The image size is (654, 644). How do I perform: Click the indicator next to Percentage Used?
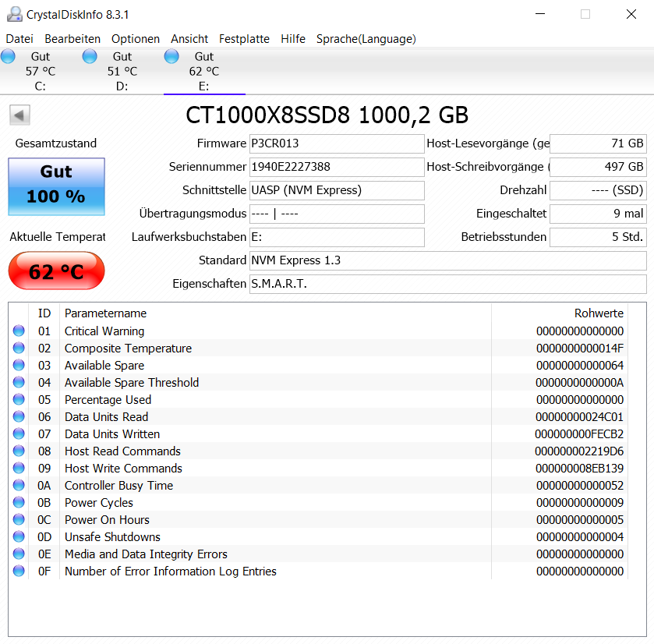tap(19, 400)
